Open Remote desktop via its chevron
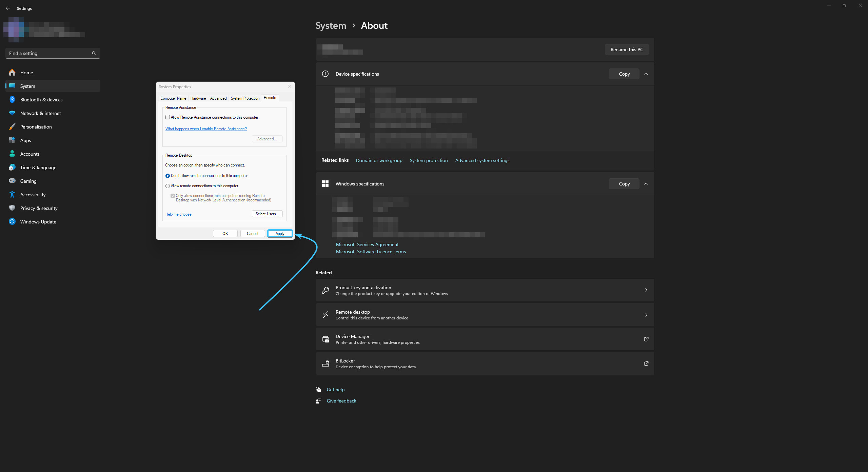The width and height of the screenshot is (868, 472). tap(646, 315)
